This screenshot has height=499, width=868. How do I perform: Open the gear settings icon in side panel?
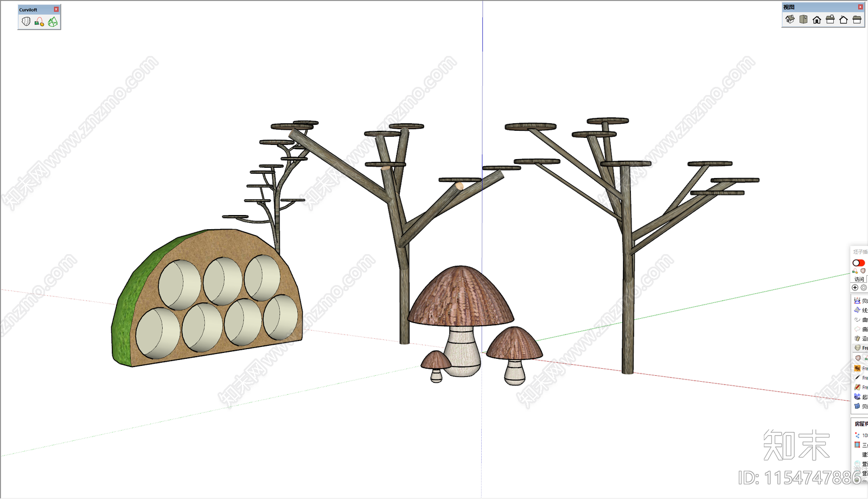pyautogui.click(x=864, y=288)
